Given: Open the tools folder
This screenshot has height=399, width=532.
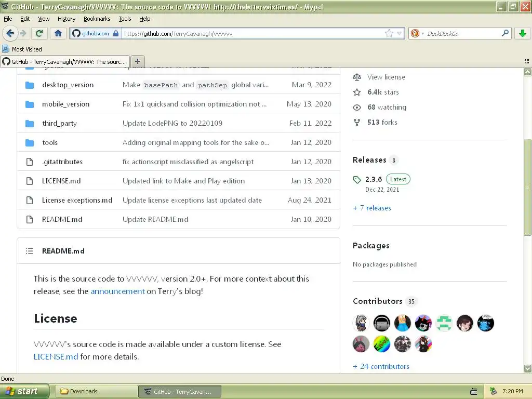Looking at the screenshot, I should pos(50,142).
